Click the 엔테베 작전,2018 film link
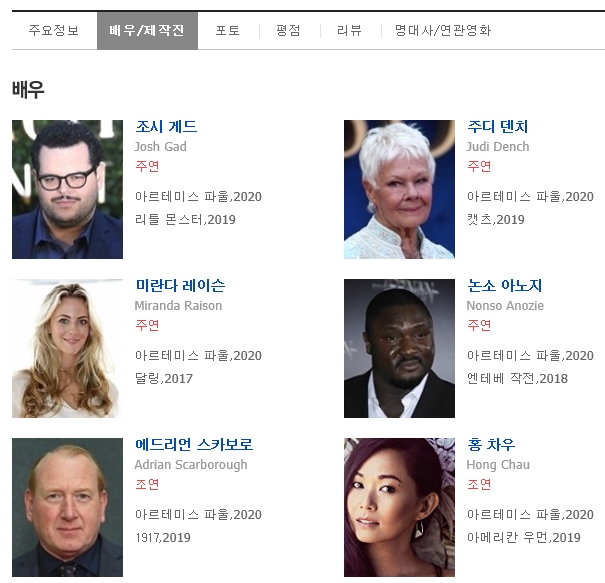The image size is (605, 583). pyautogui.click(x=517, y=379)
